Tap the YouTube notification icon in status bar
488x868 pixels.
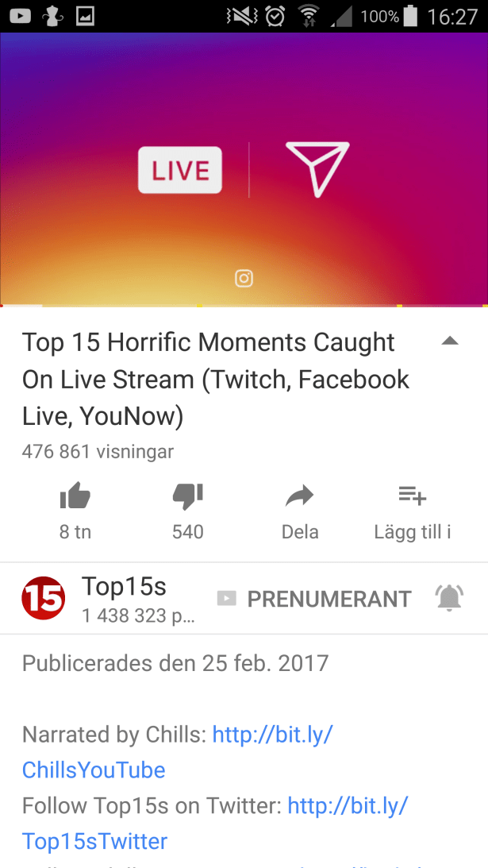pyautogui.click(x=20, y=16)
